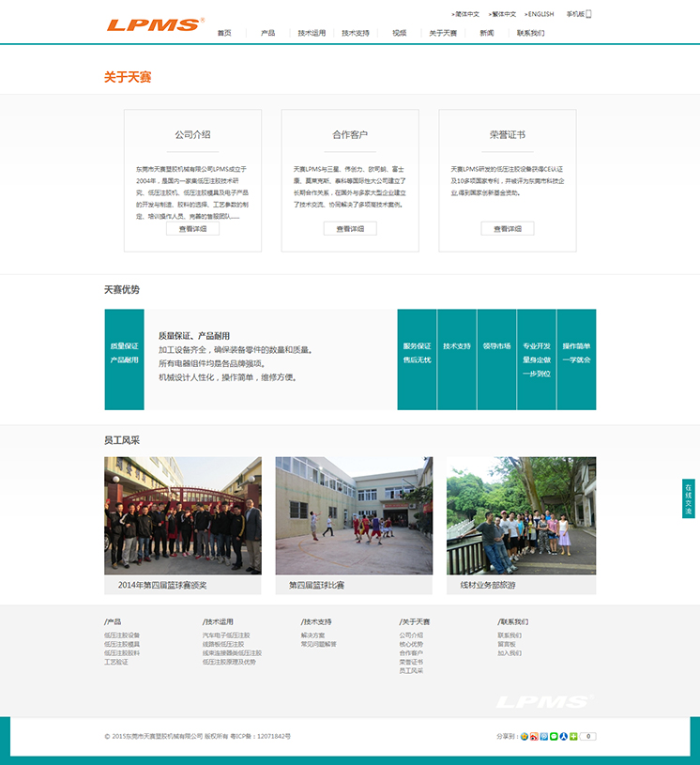The height and width of the screenshot is (765, 700).
Task: Select the 专业开发 量身定做 advantage tab
Action: pyautogui.click(x=537, y=360)
